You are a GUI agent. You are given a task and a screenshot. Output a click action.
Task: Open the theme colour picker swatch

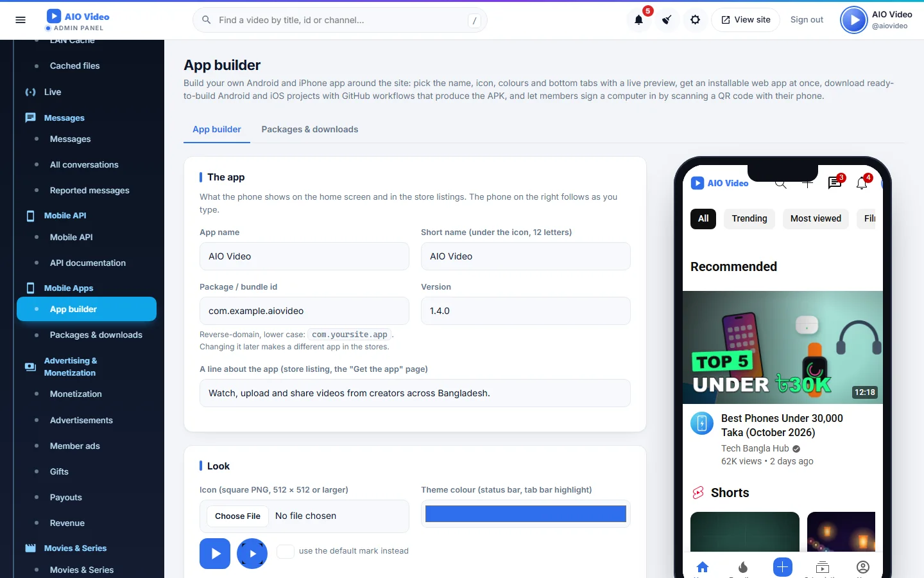point(526,514)
